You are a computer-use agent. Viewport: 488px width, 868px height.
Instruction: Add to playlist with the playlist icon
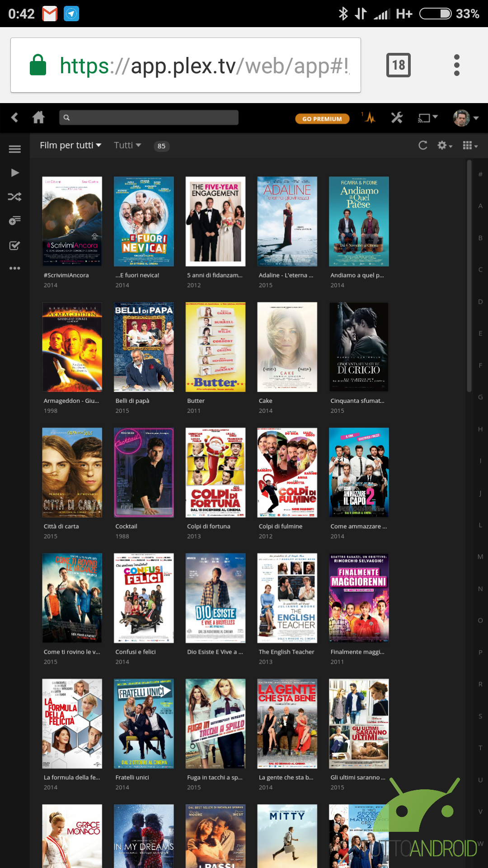pyautogui.click(x=15, y=221)
